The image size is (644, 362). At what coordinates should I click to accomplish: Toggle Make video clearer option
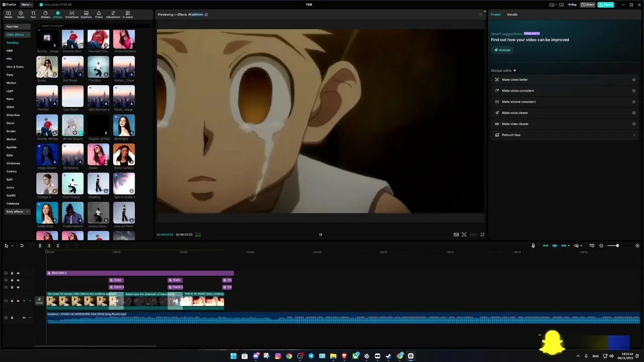pos(634,124)
